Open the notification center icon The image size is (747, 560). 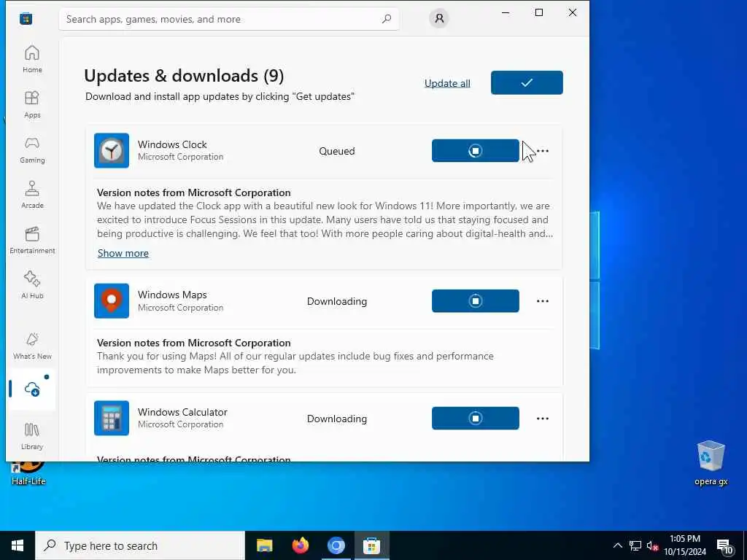[724, 545]
